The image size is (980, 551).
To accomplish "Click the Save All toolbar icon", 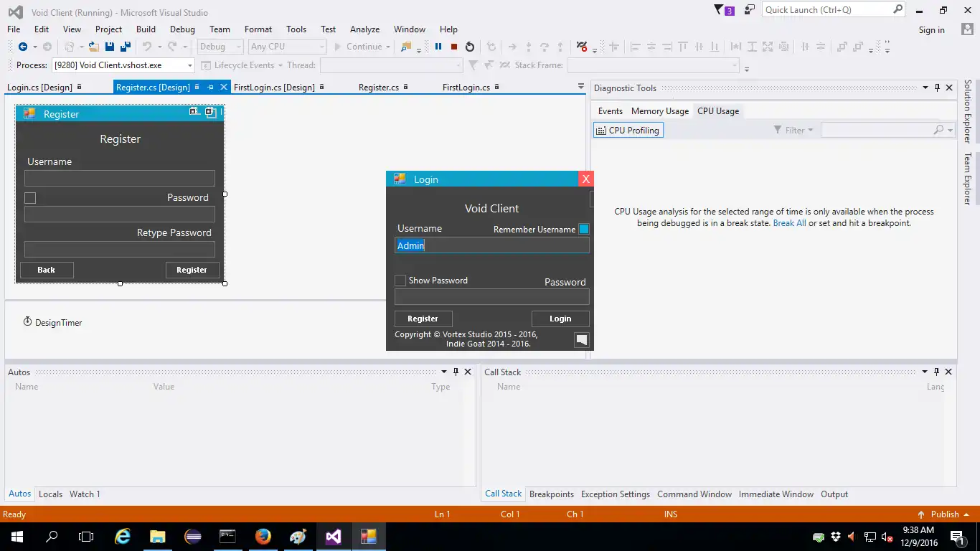I will 125,47.
